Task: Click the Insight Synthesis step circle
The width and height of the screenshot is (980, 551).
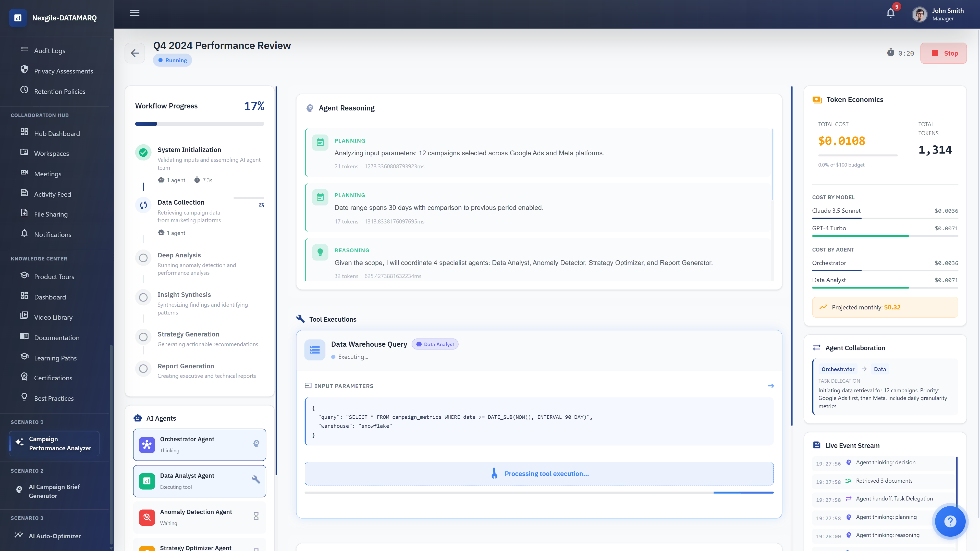Action: (143, 298)
